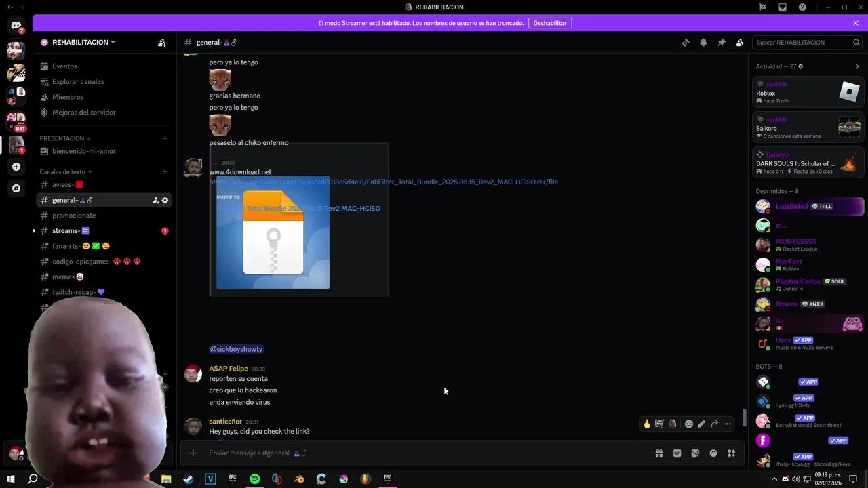Focus the Enviar mensaje input field
The width and height of the screenshot is (868, 488).
pos(427,453)
